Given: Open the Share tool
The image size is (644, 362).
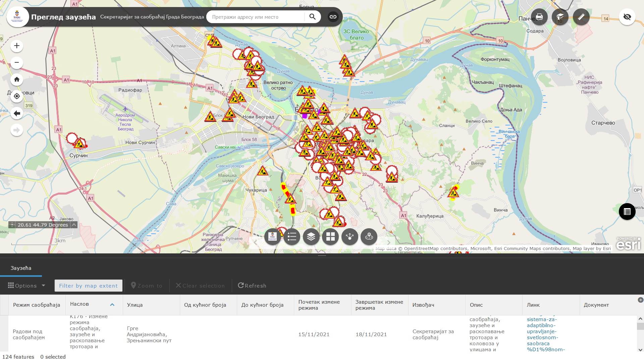Looking at the screenshot, I should coord(350,237).
